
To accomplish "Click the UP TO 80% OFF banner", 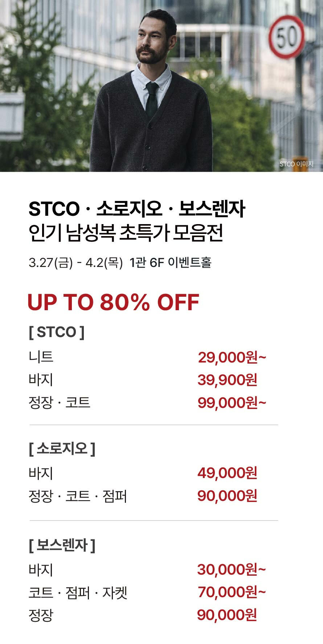I will coord(113,302).
